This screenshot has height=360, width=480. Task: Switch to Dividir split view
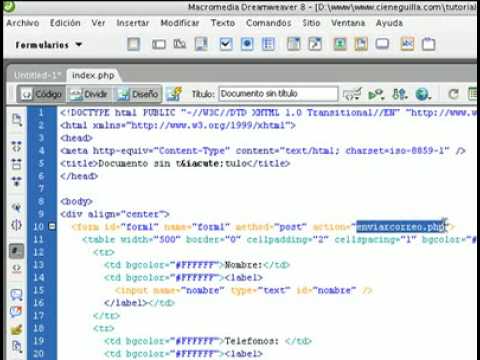(x=89, y=94)
